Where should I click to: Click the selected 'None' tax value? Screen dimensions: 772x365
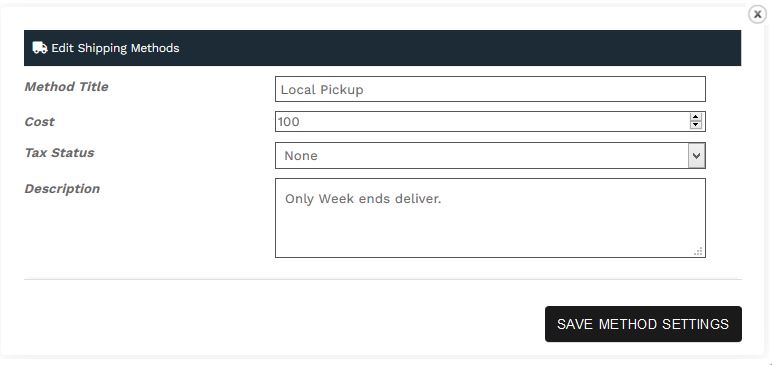point(300,156)
